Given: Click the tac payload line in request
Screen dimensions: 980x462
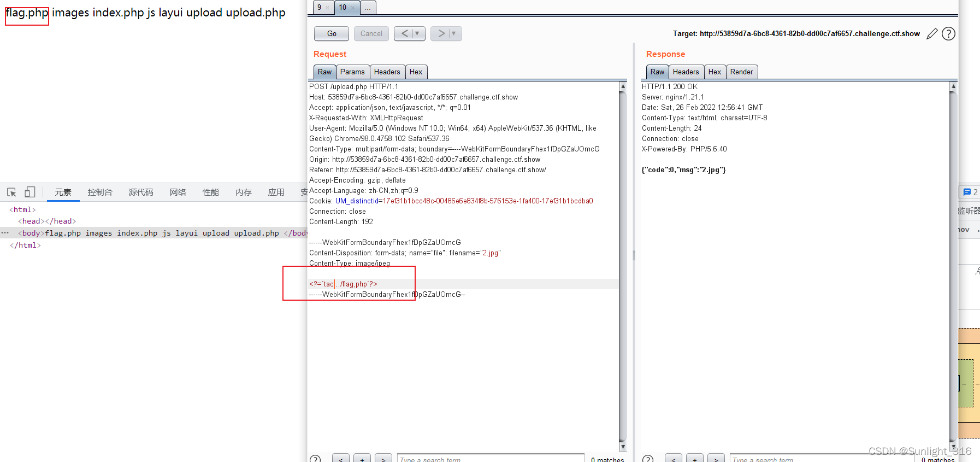Looking at the screenshot, I should click(343, 284).
